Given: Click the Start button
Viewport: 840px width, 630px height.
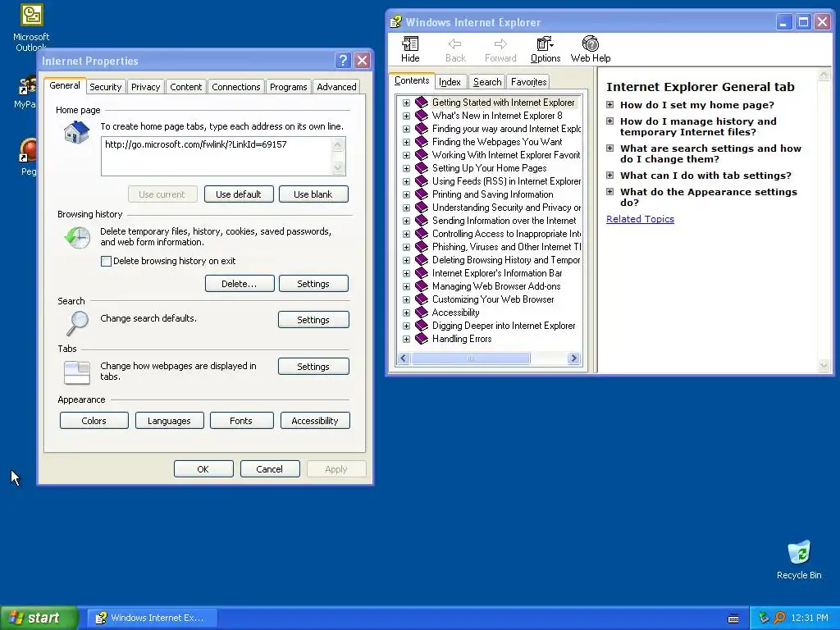Looking at the screenshot, I should (39, 618).
